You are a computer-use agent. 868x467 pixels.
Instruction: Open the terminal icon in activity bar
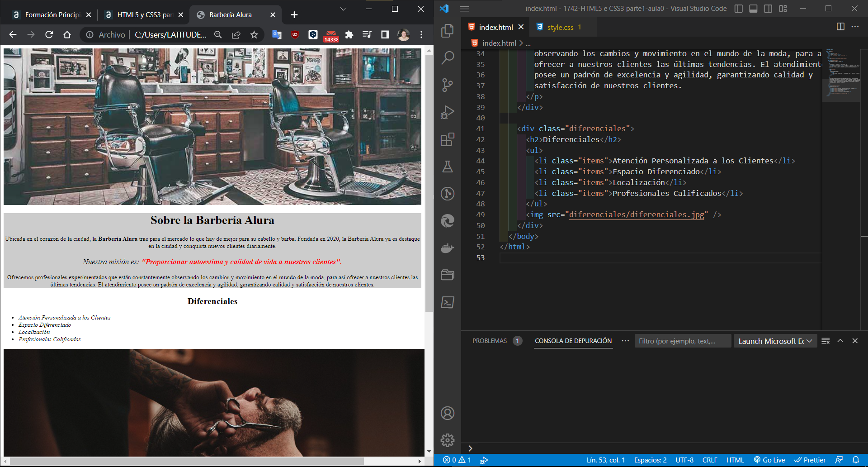pyautogui.click(x=448, y=302)
